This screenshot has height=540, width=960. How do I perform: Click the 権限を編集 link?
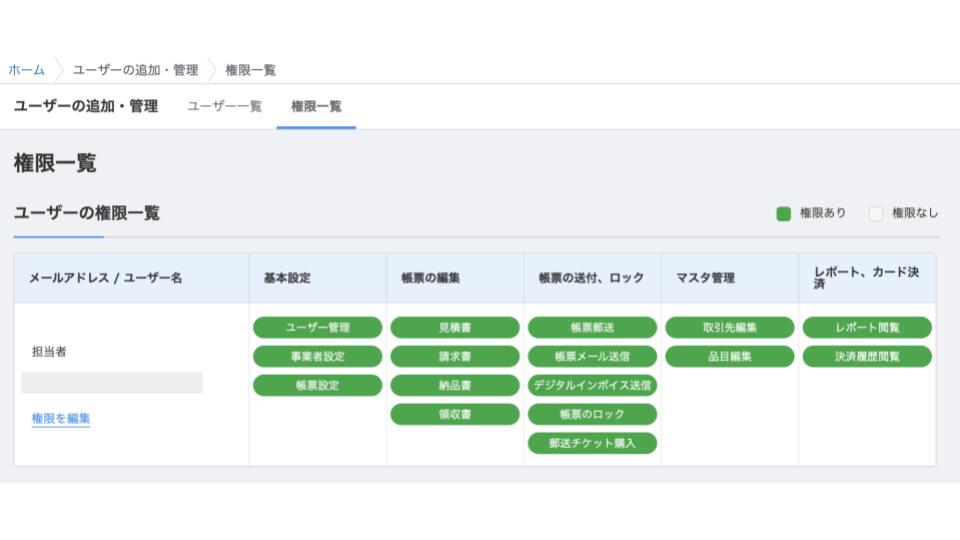[61, 418]
